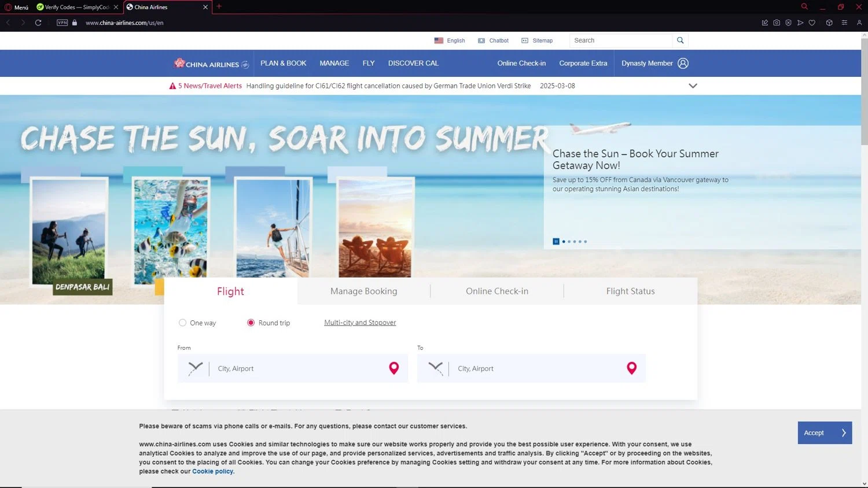Image resolution: width=868 pixels, height=488 pixels.
Task: Switch to the Online Check-in booking tab
Action: 497,291
